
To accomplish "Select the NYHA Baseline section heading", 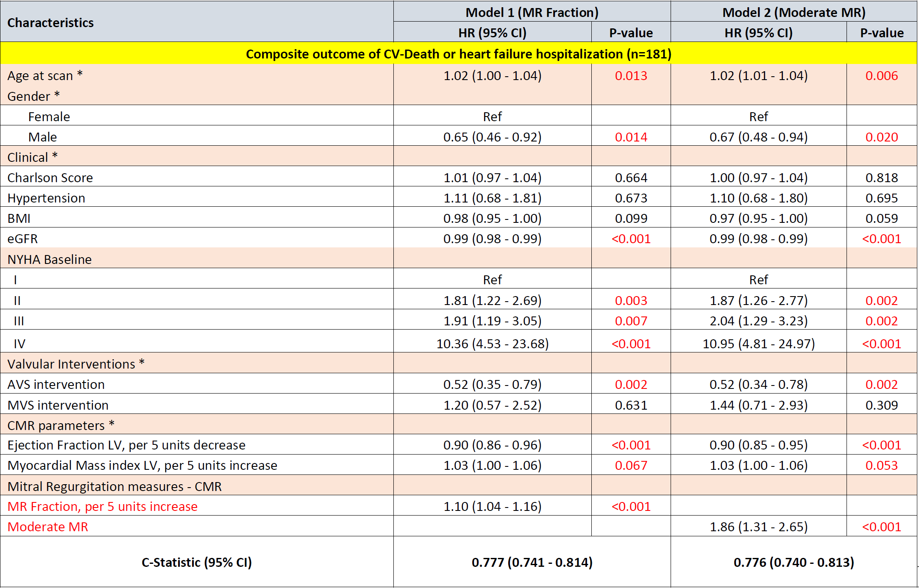I will pyautogui.click(x=50, y=259).
